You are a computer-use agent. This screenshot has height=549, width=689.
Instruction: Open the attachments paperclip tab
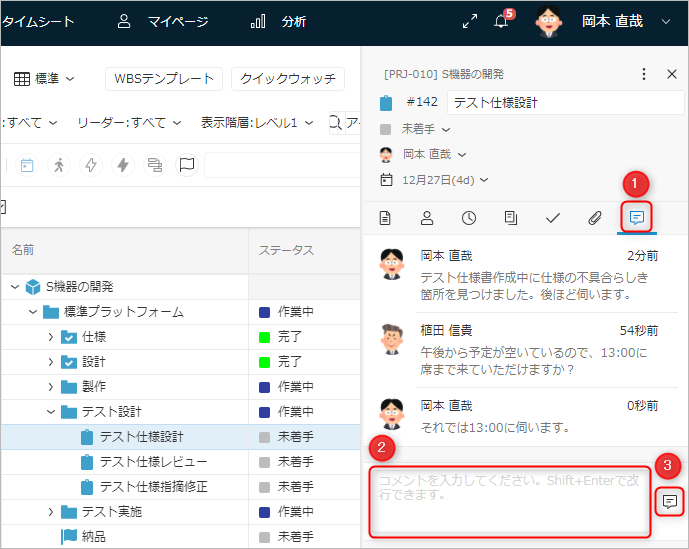(594, 217)
